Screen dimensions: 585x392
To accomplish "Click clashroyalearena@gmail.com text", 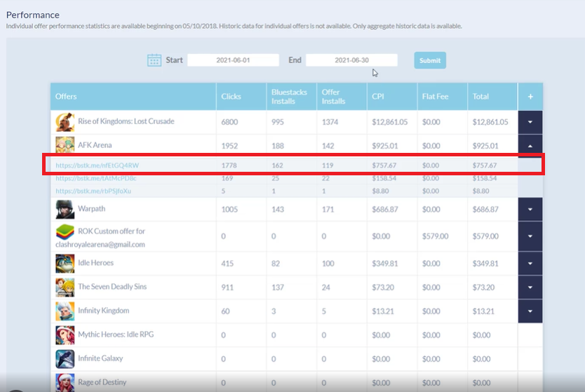I will pos(100,245).
